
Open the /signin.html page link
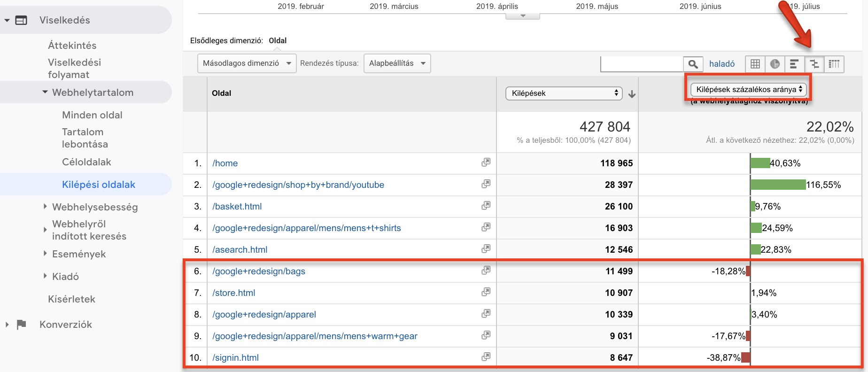[236, 357]
